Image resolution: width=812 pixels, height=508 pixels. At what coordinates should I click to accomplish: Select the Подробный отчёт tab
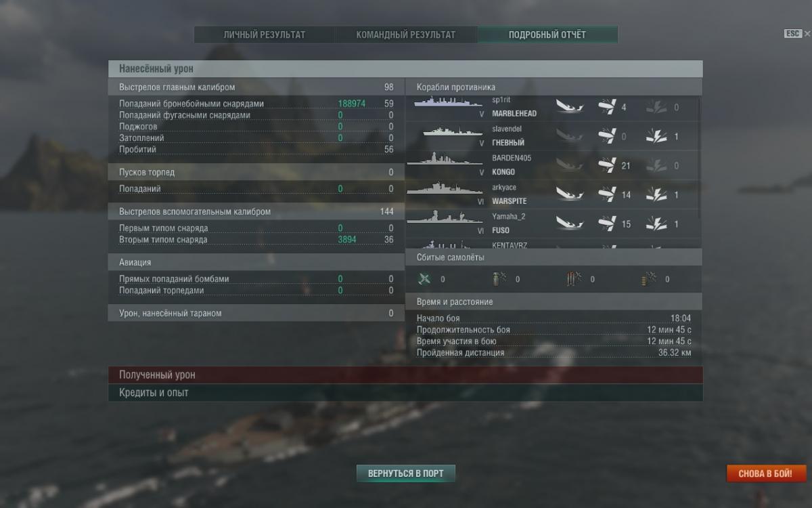(547, 35)
